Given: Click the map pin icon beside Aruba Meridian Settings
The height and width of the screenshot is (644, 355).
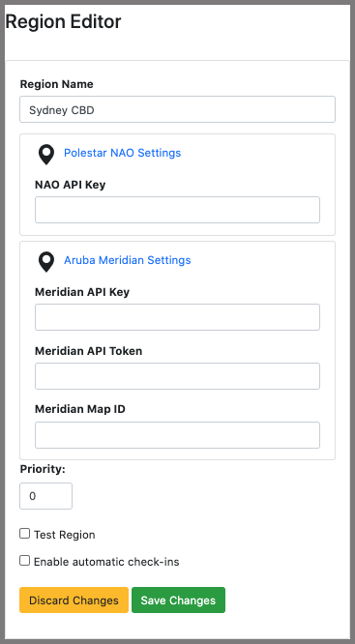Looking at the screenshot, I should tap(46, 262).
